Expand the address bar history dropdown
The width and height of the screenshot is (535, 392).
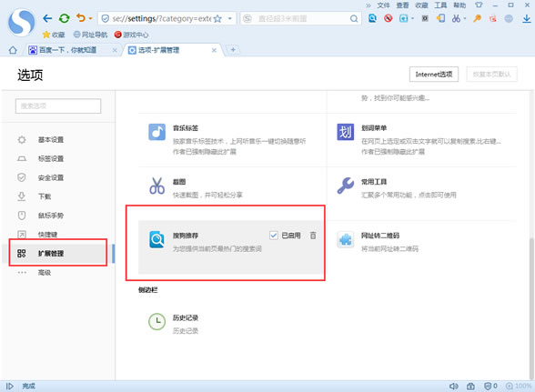pyautogui.click(x=230, y=18)
